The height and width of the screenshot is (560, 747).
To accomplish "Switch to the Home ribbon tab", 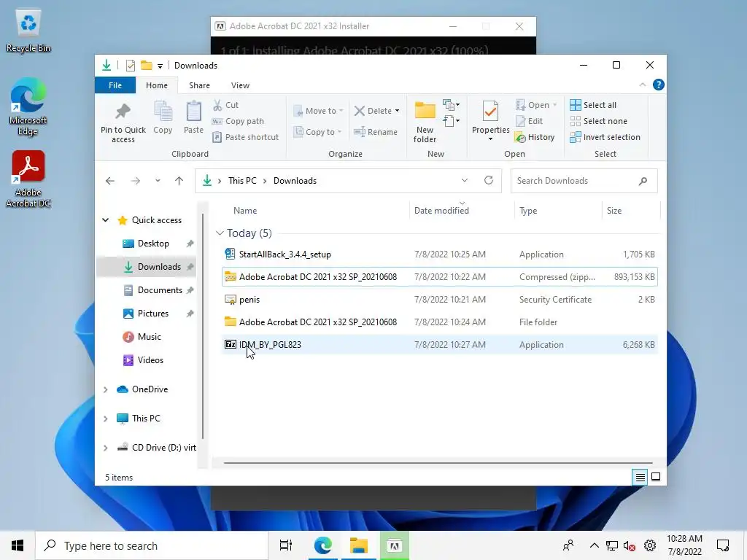I will click(157, 85).
